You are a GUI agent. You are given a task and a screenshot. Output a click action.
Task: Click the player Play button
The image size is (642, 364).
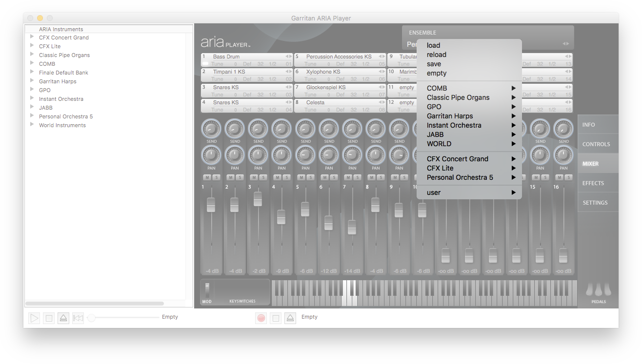point(34,318)
